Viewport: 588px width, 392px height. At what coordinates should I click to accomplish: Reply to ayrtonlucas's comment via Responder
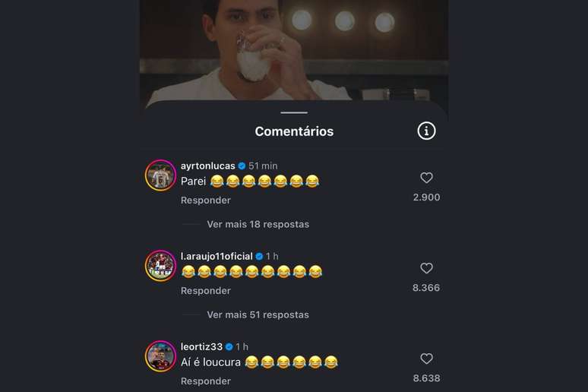(x=205, y=201)
